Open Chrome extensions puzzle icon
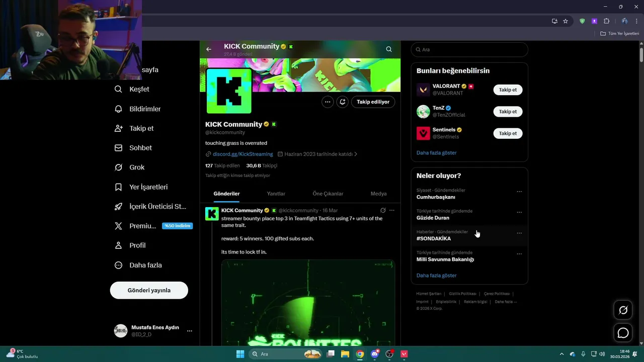 (x=606, y=21)
